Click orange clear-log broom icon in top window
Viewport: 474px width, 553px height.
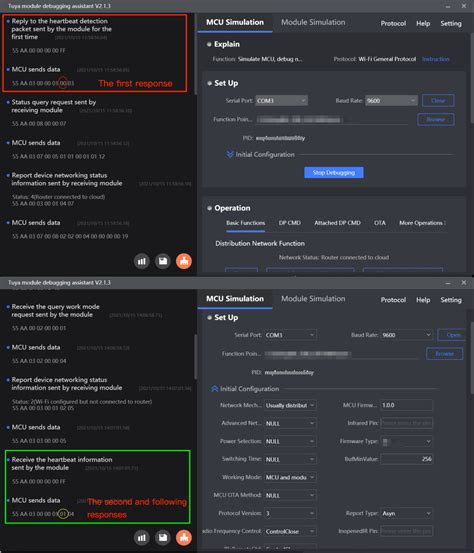pos(184,261)
